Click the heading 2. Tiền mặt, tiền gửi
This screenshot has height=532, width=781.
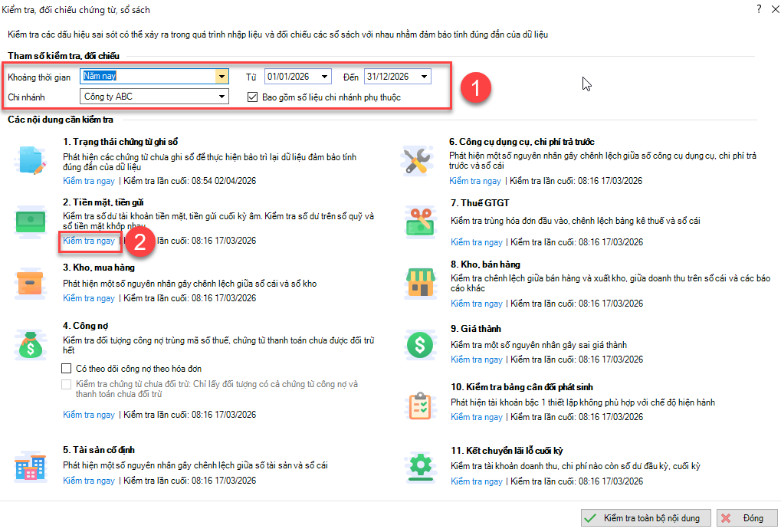(x=103, y=202)
